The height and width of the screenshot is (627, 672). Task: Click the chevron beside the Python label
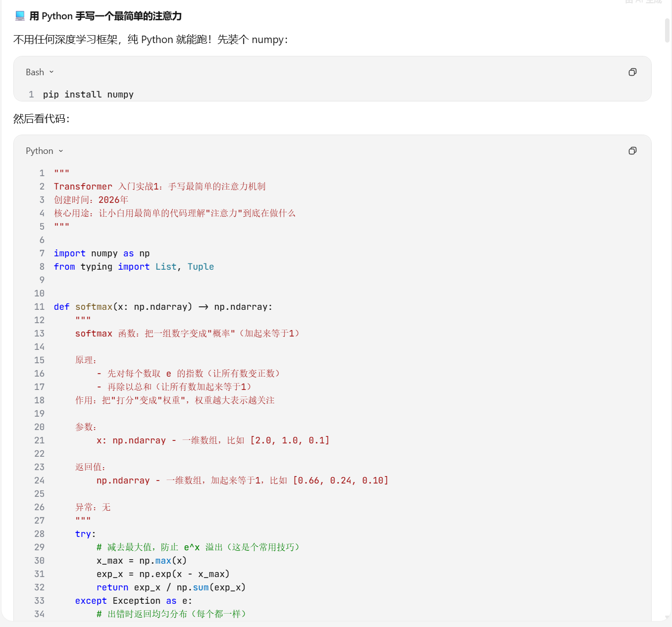61,151
